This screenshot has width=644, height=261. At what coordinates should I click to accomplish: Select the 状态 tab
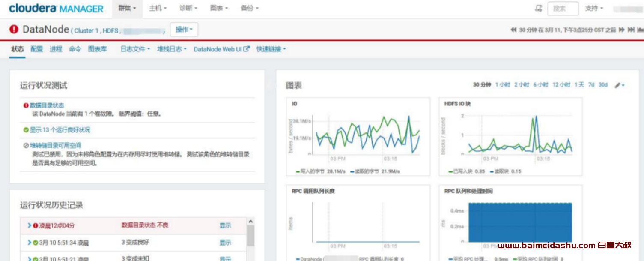18,49
